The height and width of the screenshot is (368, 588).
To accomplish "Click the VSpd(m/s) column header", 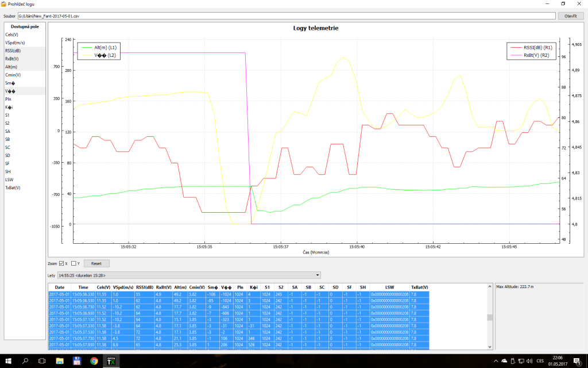I will tap(122, 286).
